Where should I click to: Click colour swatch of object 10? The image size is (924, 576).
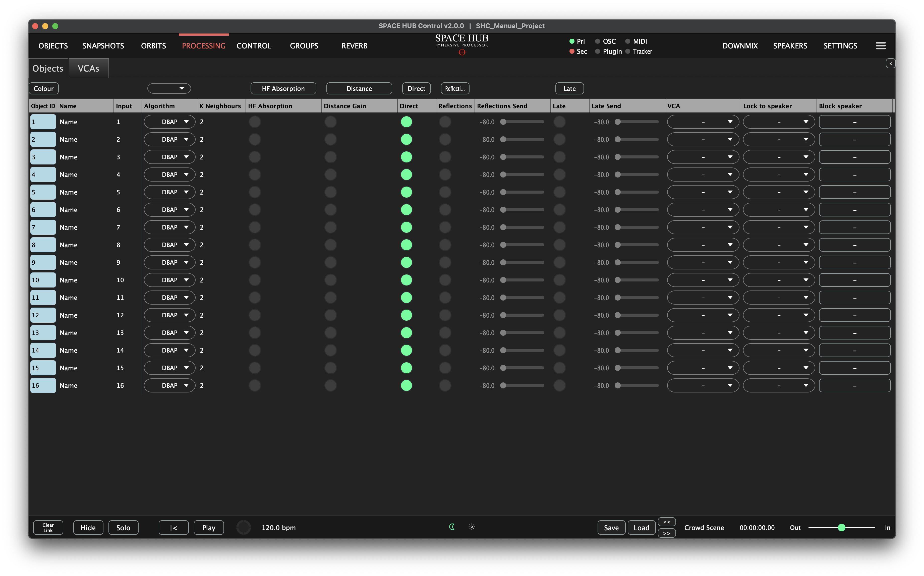pos(43,280)
